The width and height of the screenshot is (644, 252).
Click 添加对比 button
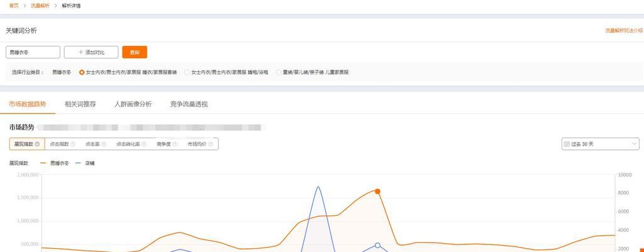click(91, 52)
